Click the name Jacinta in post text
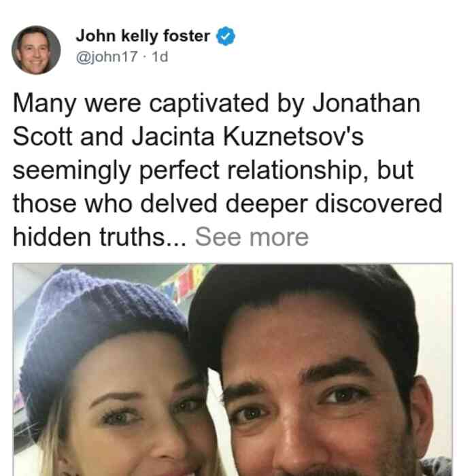476x476 pixels. [173, 137]
